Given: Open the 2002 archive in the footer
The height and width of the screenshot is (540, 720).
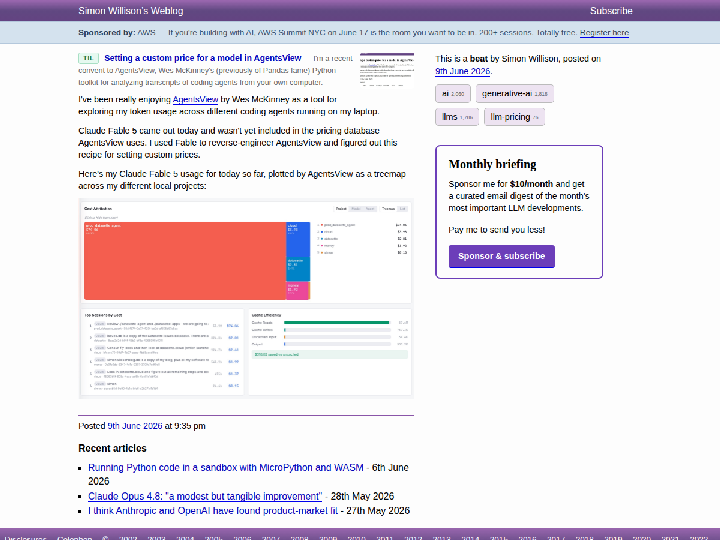Looking at the screenshot, I should (x=128, y=537).
